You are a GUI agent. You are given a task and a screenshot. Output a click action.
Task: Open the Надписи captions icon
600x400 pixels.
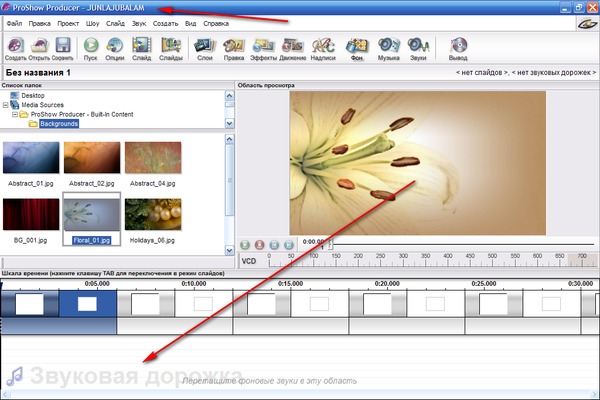(323, 49)
